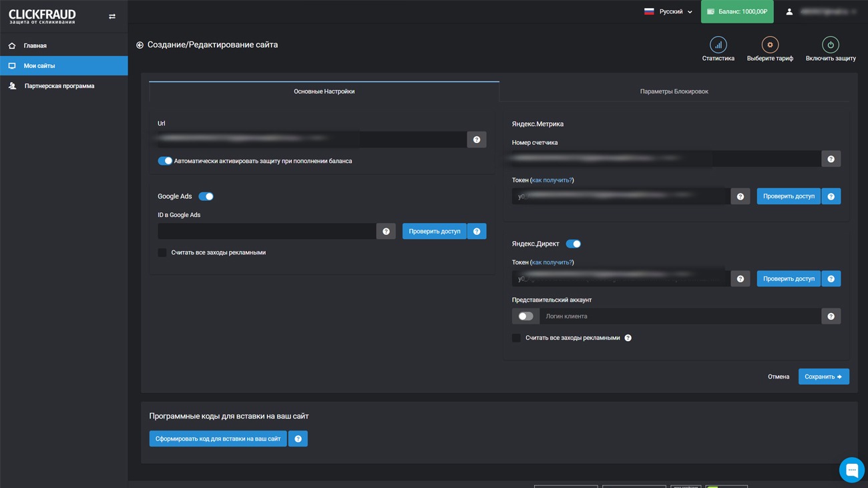Toggle auto-activate protection on balance top-up

pos(165,161)
